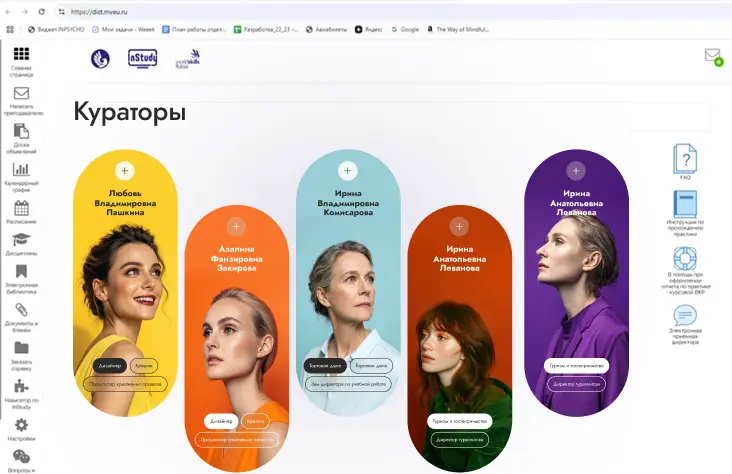
Task: Open the Главная страница grid icon
Action: point(21,54)
